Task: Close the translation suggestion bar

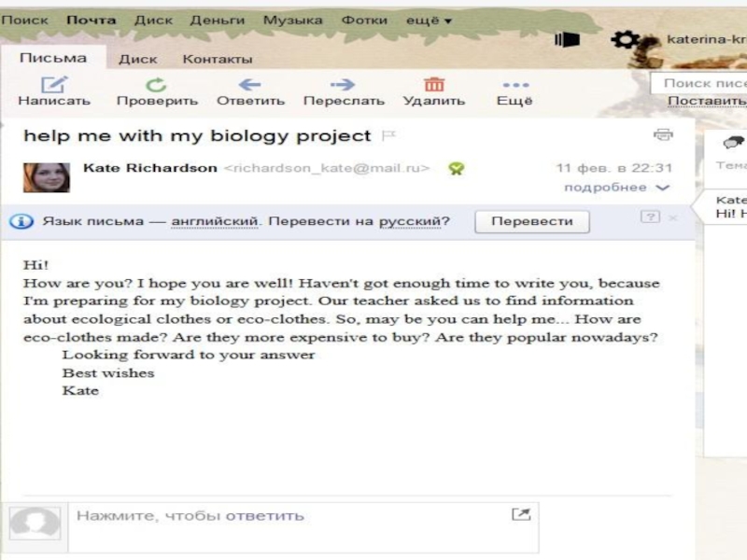Action: (x=673, y=217)
